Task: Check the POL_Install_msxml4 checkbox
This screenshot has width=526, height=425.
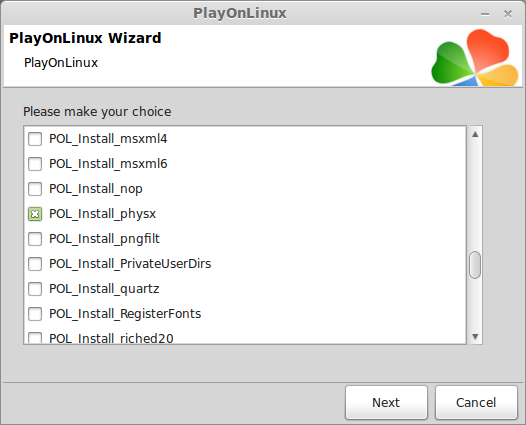Action: (35, 139)
